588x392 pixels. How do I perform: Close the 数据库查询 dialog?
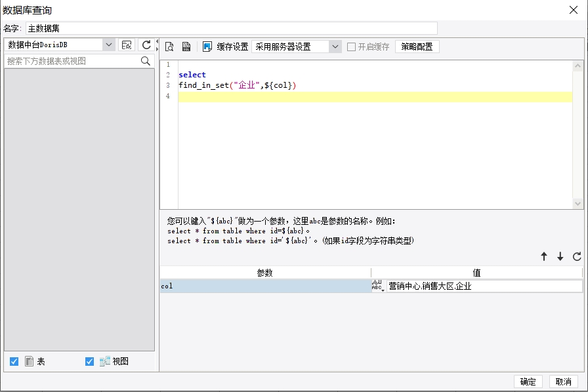(574, 10)
